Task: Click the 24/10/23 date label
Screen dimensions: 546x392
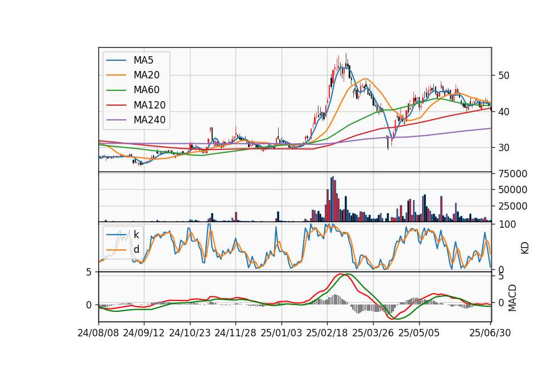Action: (x=190, y=333)
